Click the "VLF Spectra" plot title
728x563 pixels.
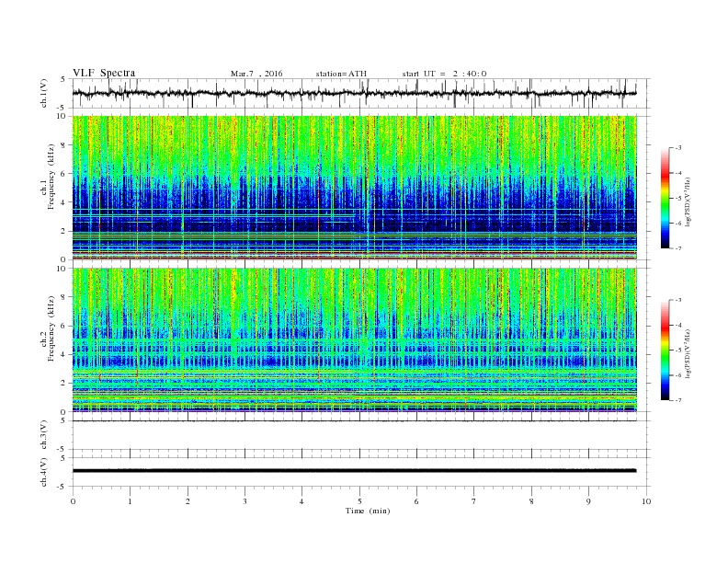point(104,73)
